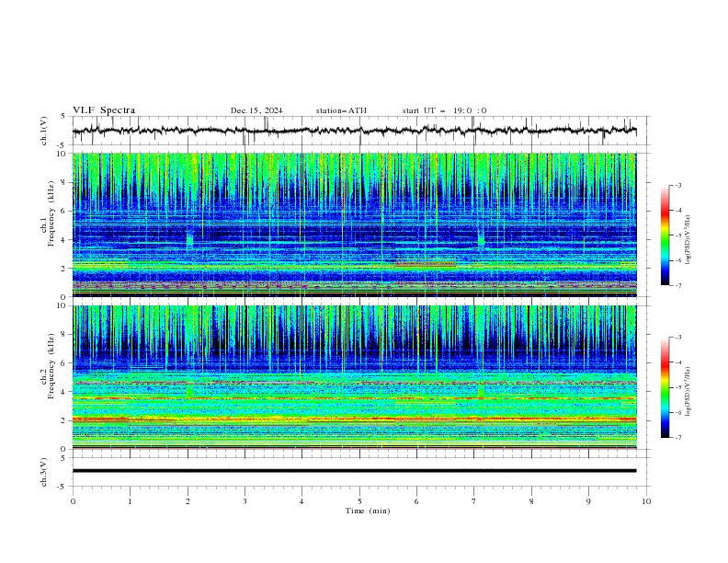Screen dimensions: 728x563
Task: Click the ch.3 flat voltage trace
Action: coord(354,471)
